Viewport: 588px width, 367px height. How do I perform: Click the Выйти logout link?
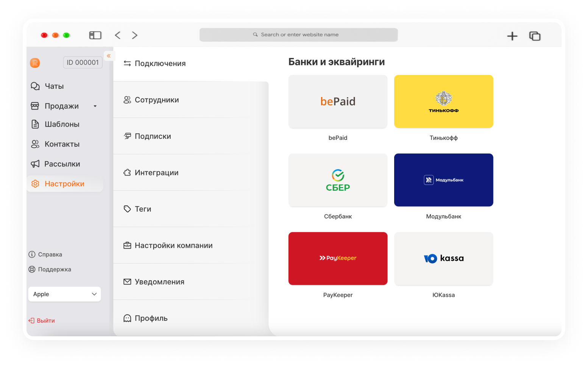(x=46, y=321)
